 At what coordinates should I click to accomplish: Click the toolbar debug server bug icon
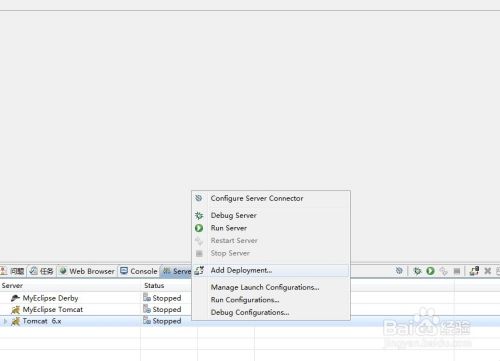(x=417, y=271)
